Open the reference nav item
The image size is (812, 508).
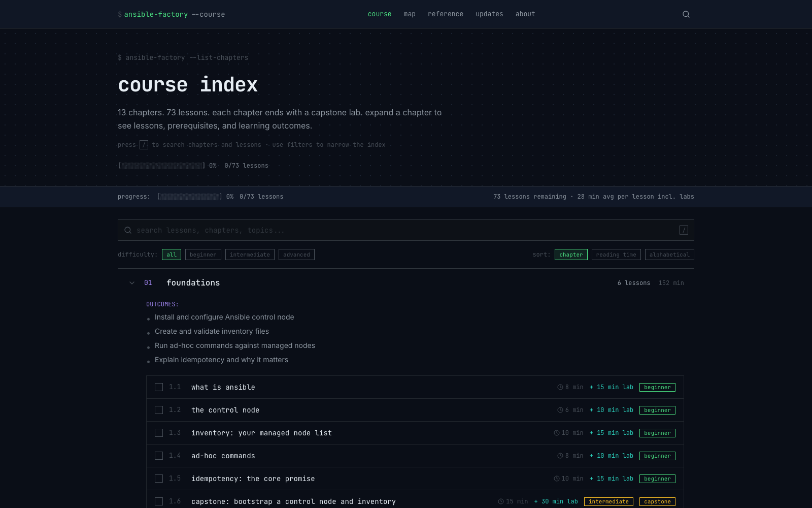tap(446, 14)
